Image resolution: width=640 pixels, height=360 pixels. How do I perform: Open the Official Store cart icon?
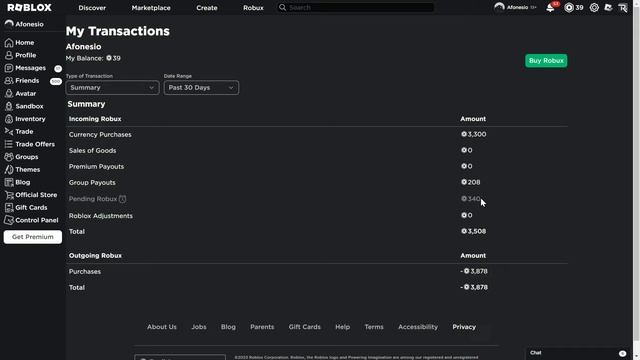[9, 195]
